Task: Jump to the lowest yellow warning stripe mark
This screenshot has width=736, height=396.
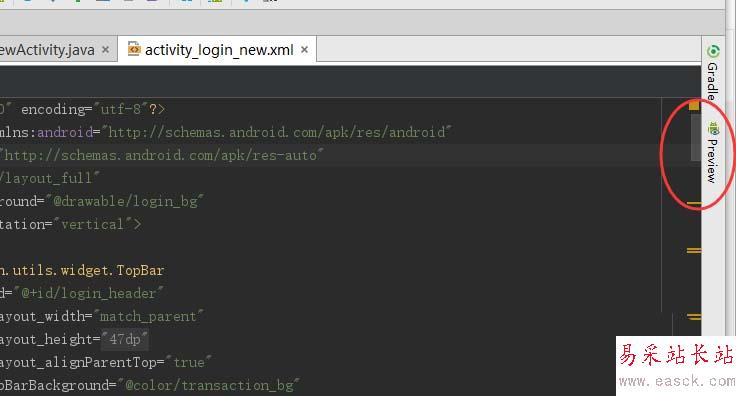Action: 694,317
